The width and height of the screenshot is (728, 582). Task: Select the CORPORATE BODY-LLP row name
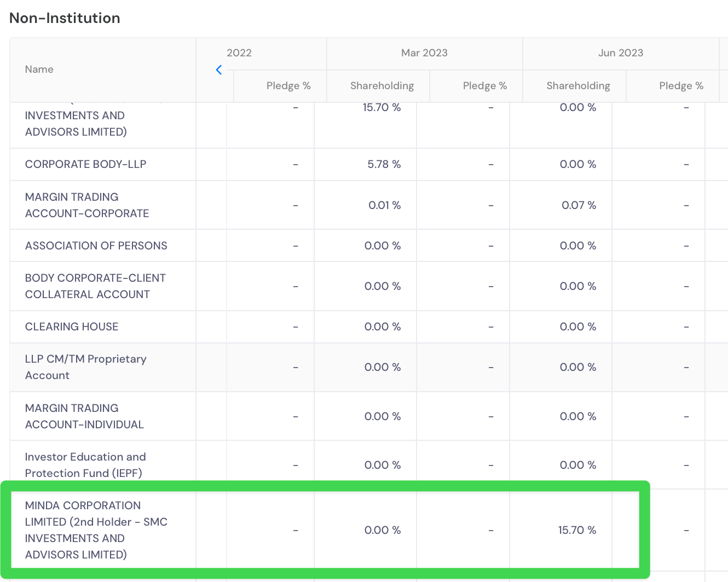[x=85, y=164]
